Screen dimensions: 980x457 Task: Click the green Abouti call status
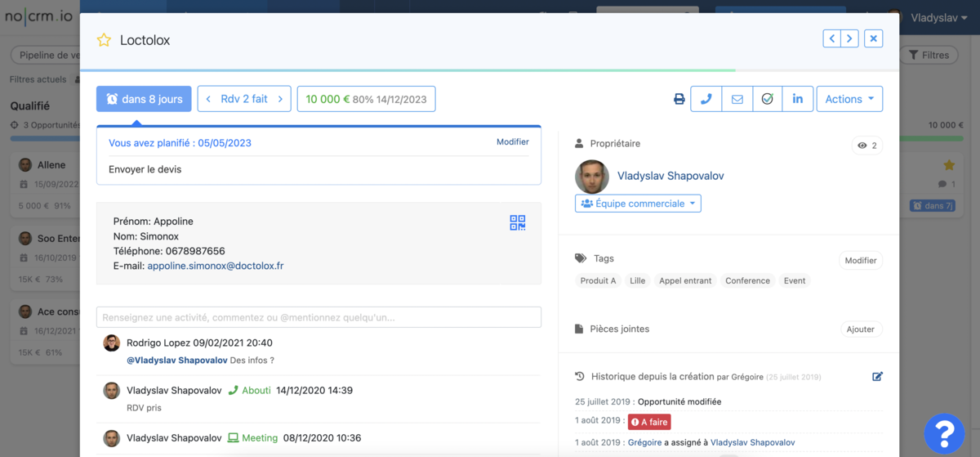pyautogui.click(x=249, y=391)
